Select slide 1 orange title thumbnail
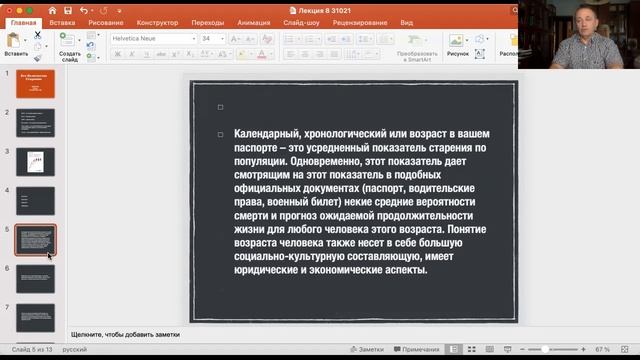This screenshot has width=640, height=360. (36, 84)
